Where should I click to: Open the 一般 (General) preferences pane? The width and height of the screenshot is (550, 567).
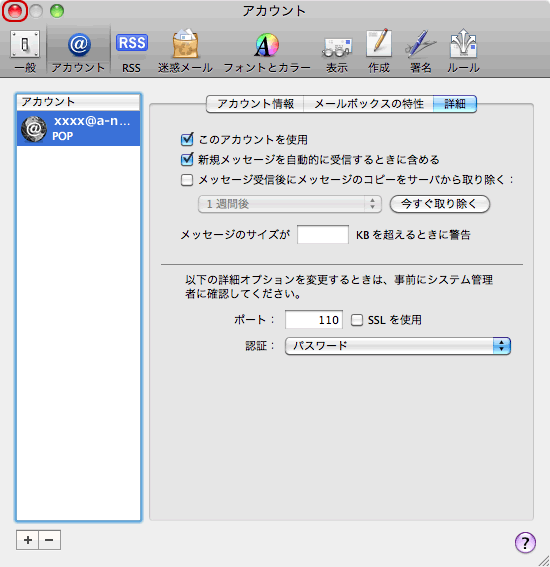[25, 51]
